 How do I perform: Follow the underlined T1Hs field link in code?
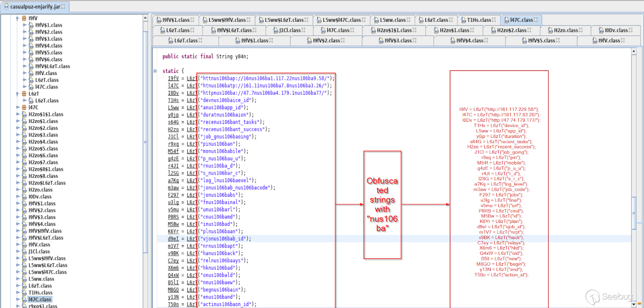click(173, 100)
